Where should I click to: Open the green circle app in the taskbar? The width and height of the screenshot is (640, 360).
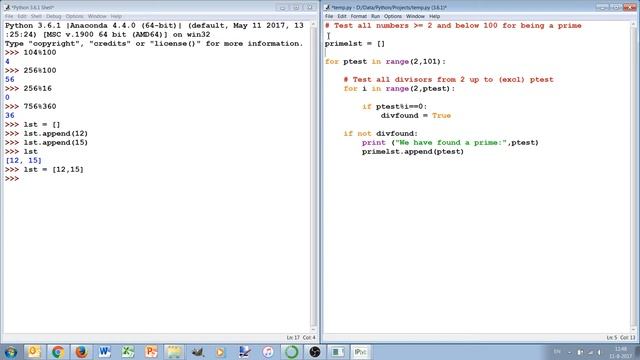pyautogui.click(x=291, y=352)
